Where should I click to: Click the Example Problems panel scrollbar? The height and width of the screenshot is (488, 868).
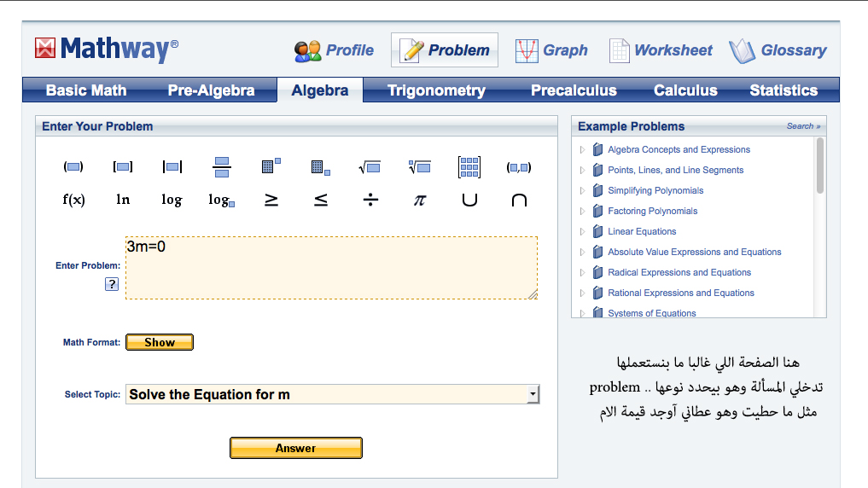820,166
